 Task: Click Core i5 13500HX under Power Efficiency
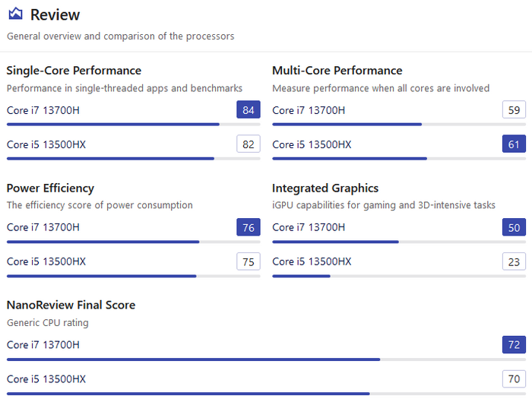click(46, 261)
